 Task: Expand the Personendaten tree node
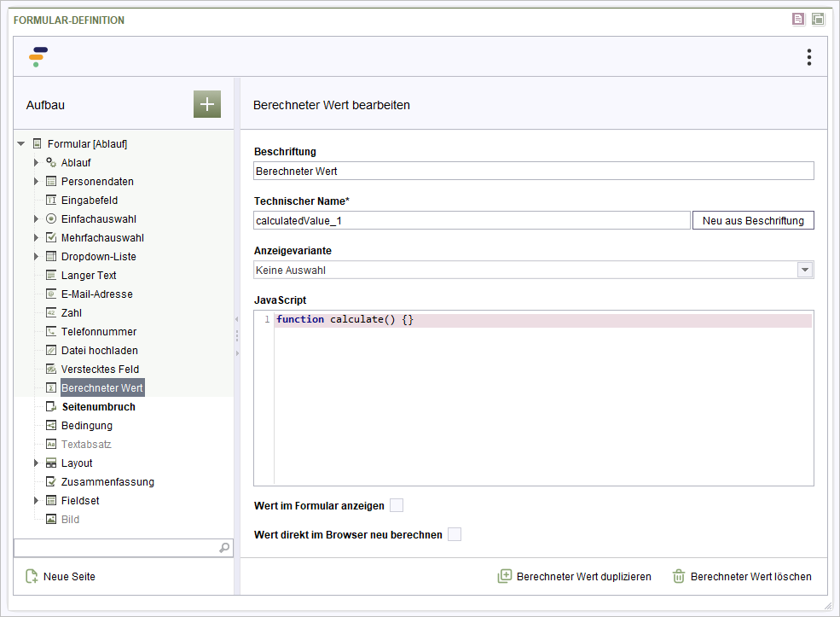click(36, 181)
